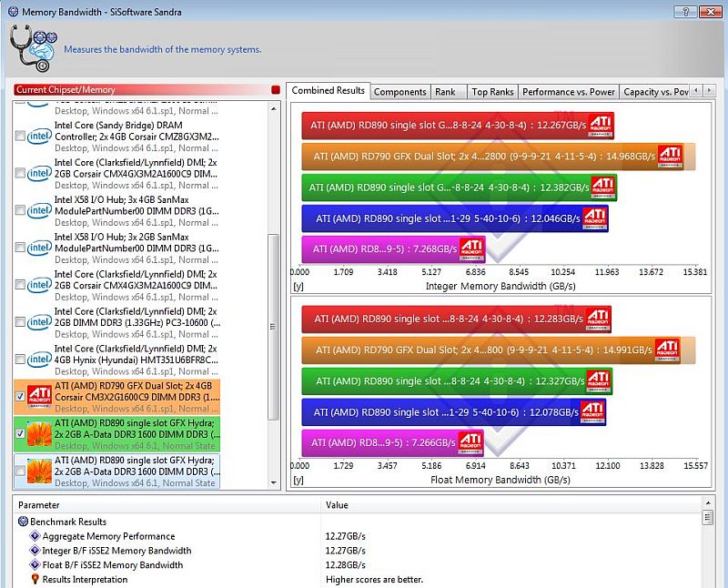Viewport: 728px width, 588px height.
Task: Click the 12.28GB/s float bandwidth value
Action: click(x=346, y=564)
